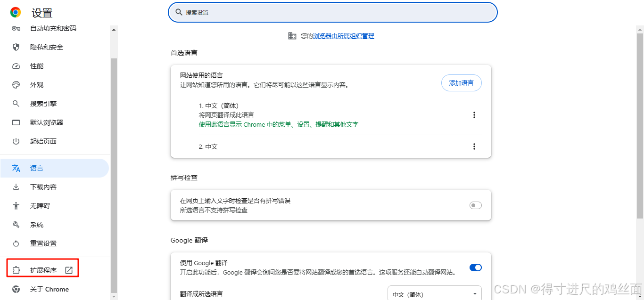This screenshot has width=644, height=300.
Task: Click the reset icon for 重置设置
Action: (16, 243)
